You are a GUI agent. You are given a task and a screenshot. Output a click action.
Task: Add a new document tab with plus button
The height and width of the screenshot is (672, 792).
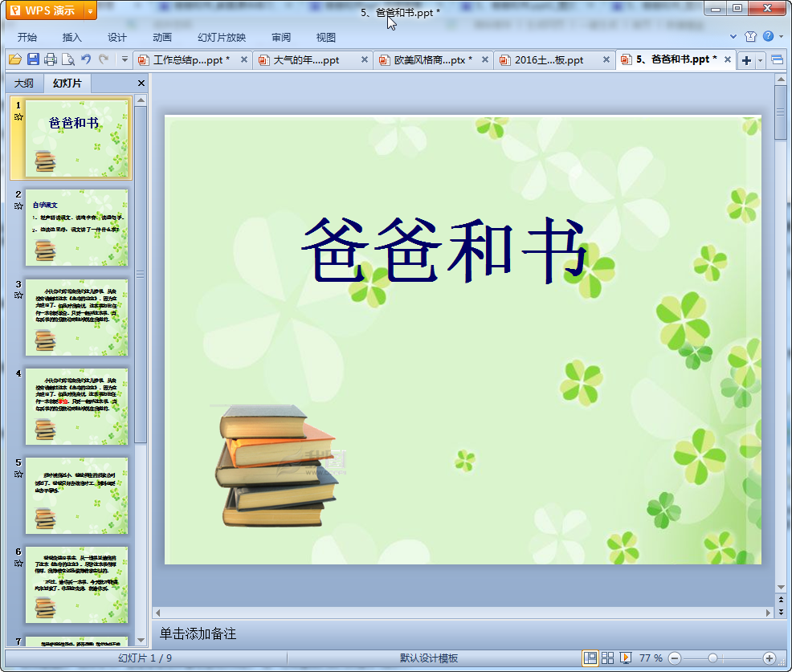(746, 60)
